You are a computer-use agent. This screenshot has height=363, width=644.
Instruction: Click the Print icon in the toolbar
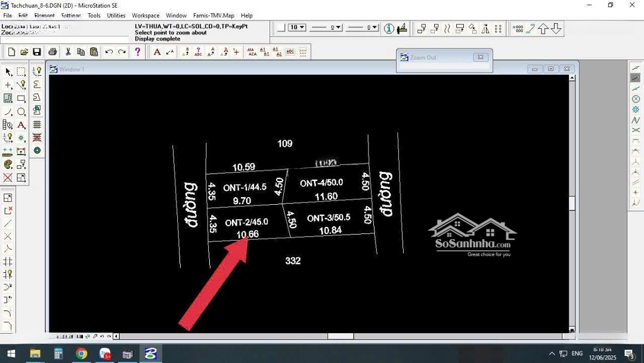click(x=52, y=52)
